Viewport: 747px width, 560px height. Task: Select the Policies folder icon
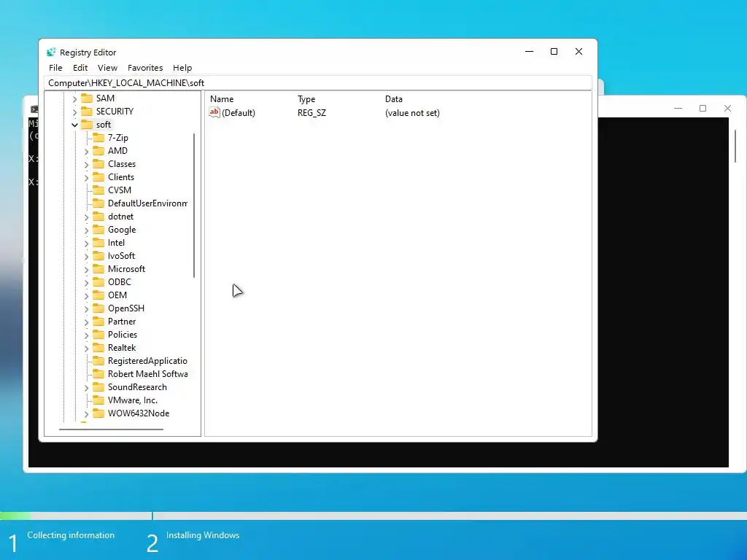click(x=98, y=334)
